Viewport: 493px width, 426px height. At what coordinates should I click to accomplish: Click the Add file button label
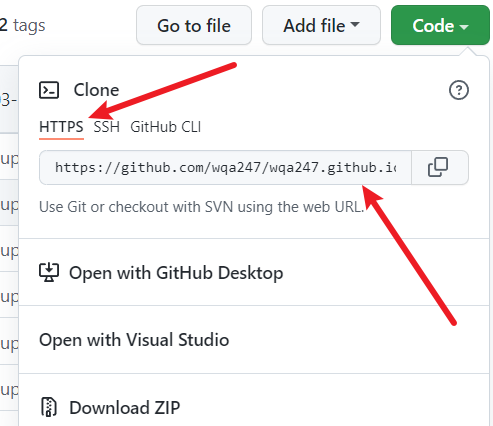click(x=314, y=26)
